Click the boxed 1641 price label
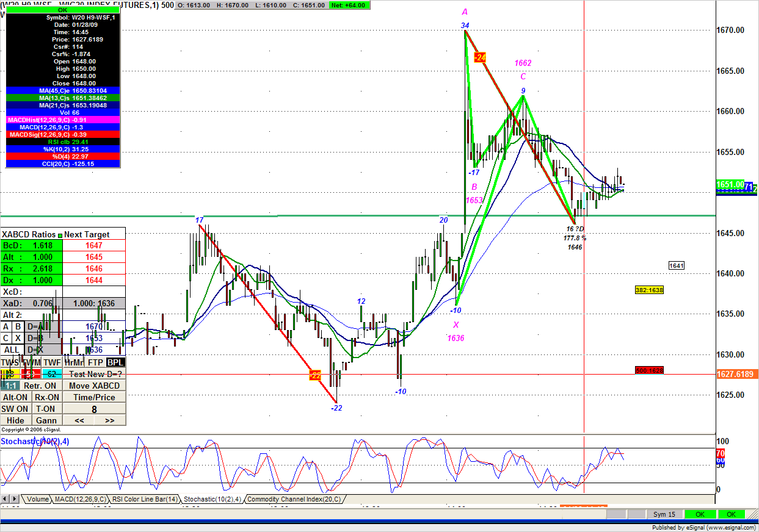The image size is (759, 532). (x=677, y=265)
